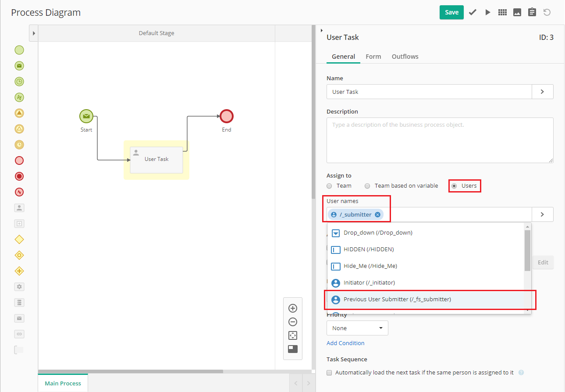Click the green Save button
Viewport: 565px width, 392px height.
pos(451,12)
